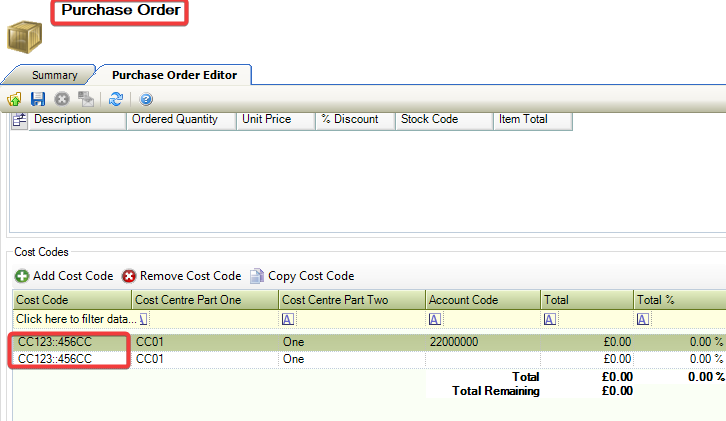Image resolution: width=726 pixels, height=421 pixels.
Task: Click the folder up-arrow toolbar icon
Action: coord(15,99)
